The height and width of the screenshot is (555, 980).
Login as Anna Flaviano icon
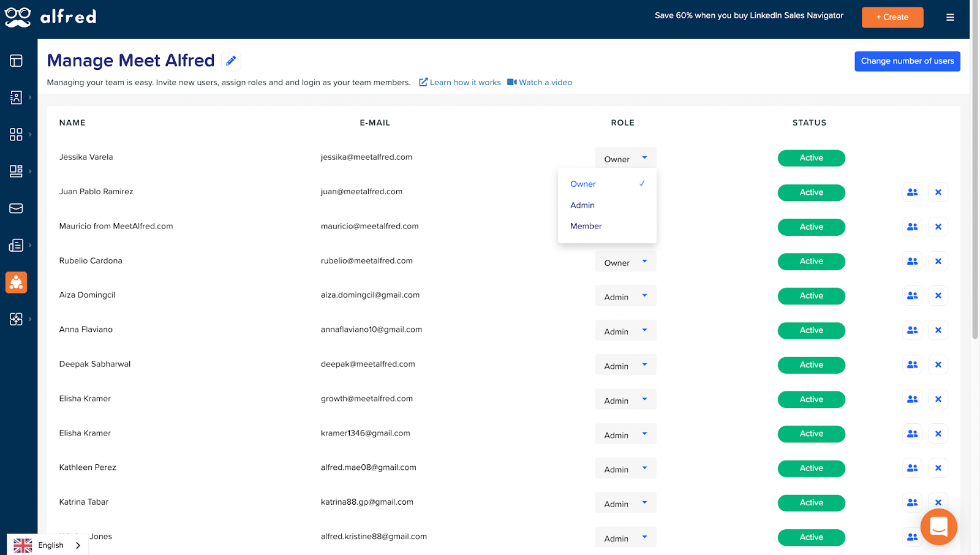[912, 330]
